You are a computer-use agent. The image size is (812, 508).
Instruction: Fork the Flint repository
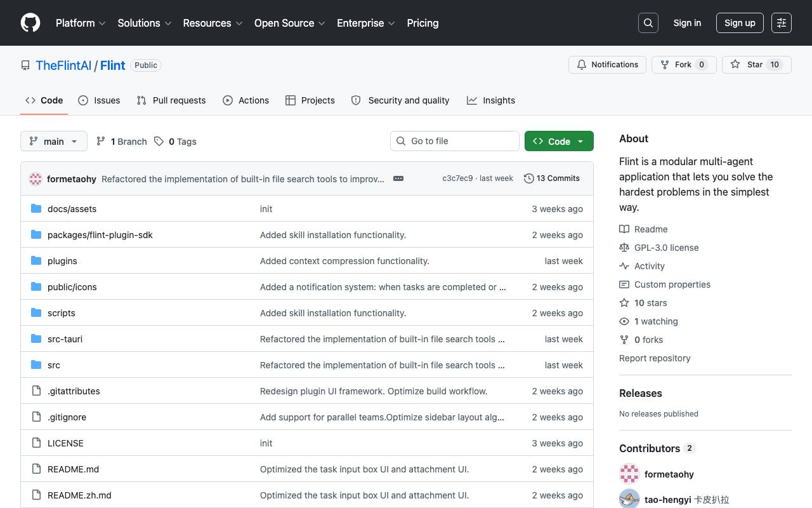[684, 65]
